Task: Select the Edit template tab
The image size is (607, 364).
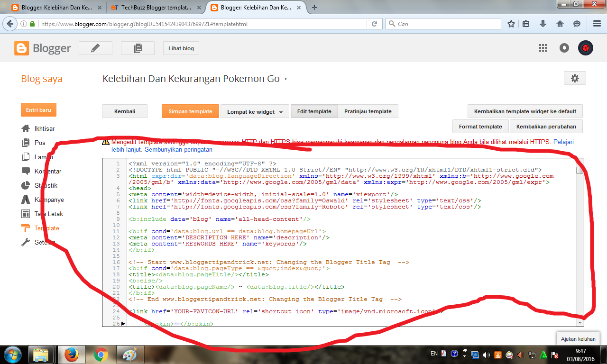Action: coord(314,111)
